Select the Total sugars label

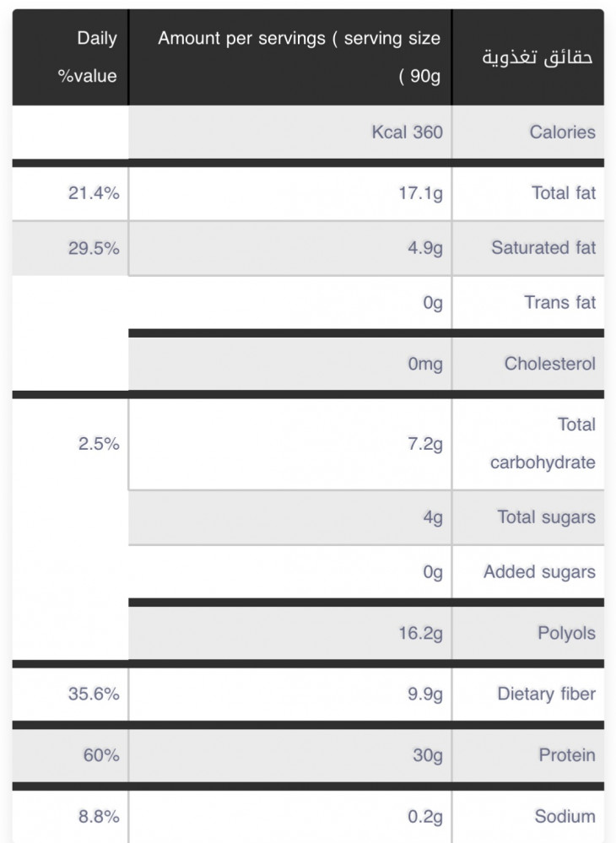(x=546, y=517)
